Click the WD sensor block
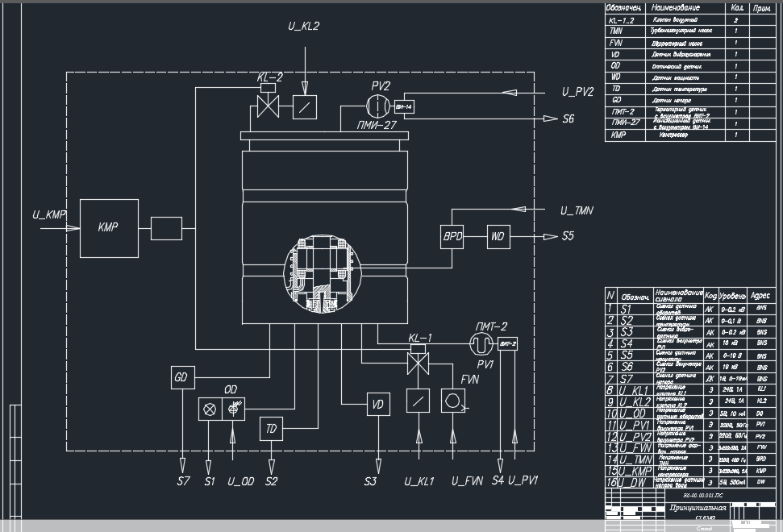 (498, 237)
